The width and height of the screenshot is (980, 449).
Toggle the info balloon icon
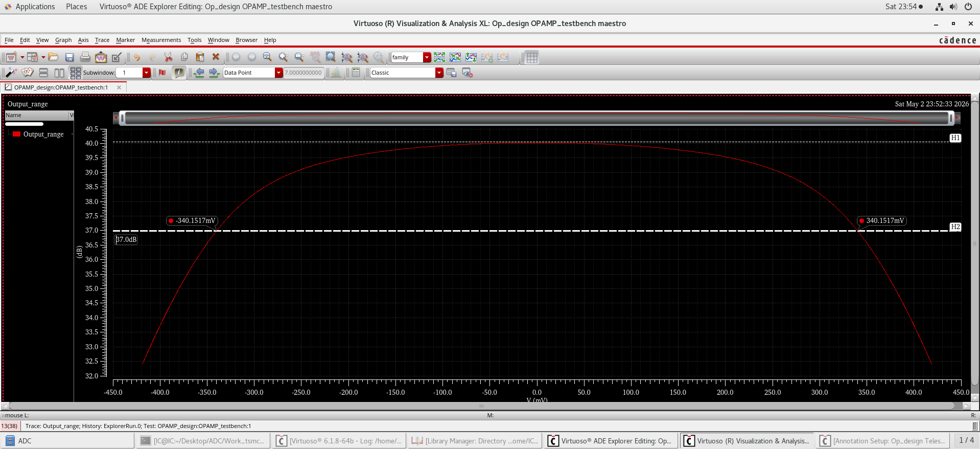[x=179, y=73]
